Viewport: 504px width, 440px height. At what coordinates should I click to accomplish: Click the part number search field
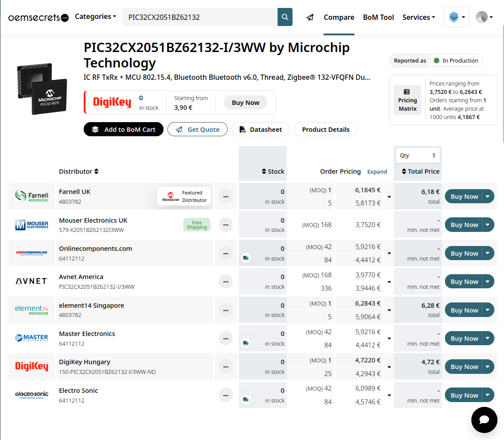[x=200, y=17]
